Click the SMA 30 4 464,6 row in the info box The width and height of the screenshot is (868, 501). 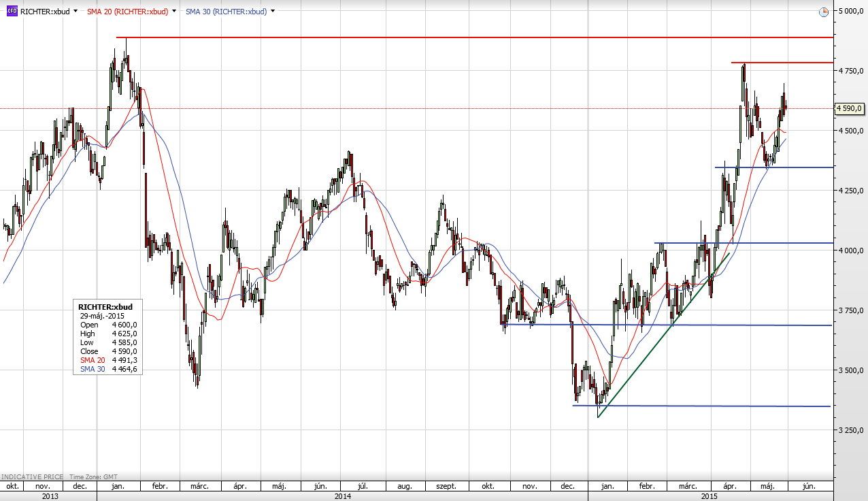[x=109, y=369]
